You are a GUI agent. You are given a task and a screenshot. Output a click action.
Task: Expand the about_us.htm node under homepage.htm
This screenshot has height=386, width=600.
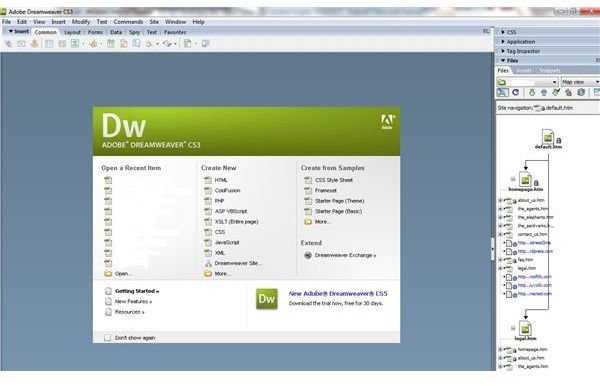(x=500, y=200)
